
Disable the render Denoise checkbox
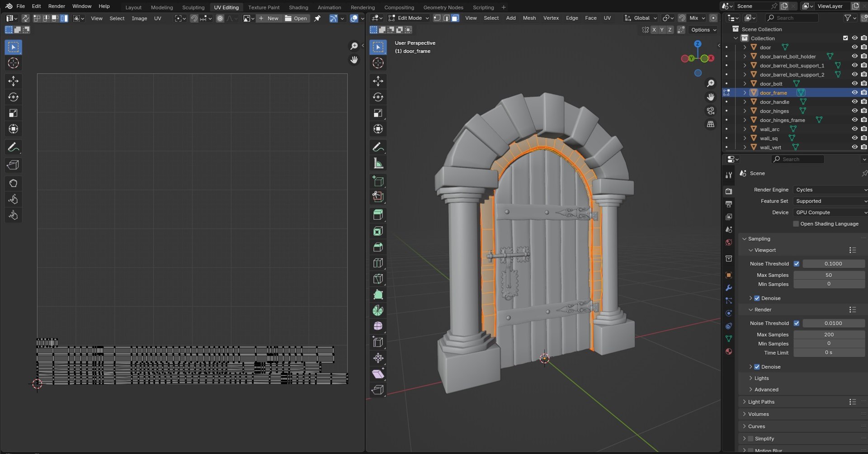pos(757,367)
